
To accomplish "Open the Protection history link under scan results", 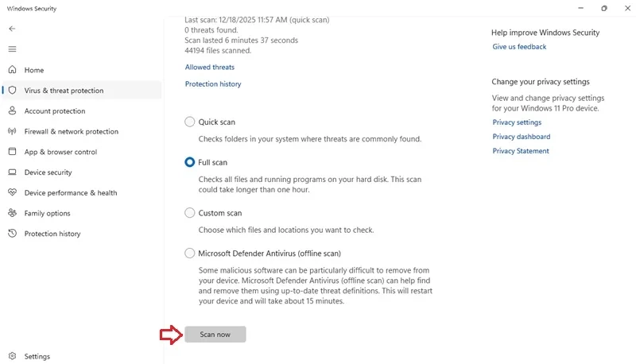I will [213, 84].
